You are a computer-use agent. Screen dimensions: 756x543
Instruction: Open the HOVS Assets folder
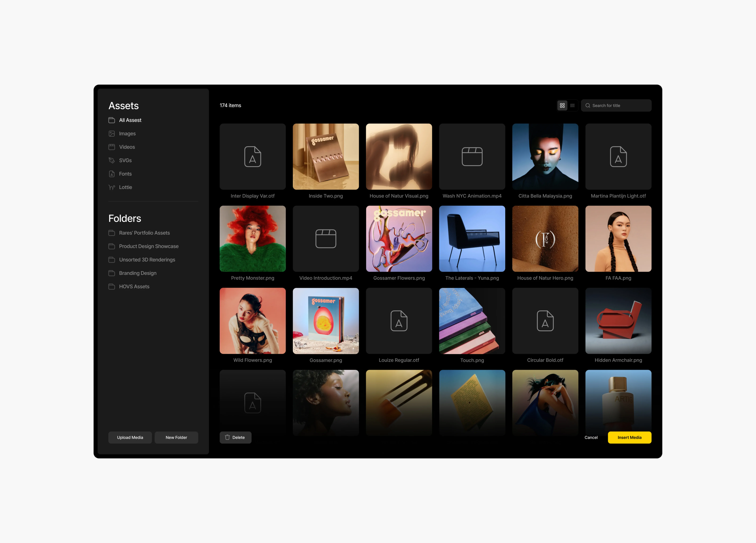tap(134, 287)
